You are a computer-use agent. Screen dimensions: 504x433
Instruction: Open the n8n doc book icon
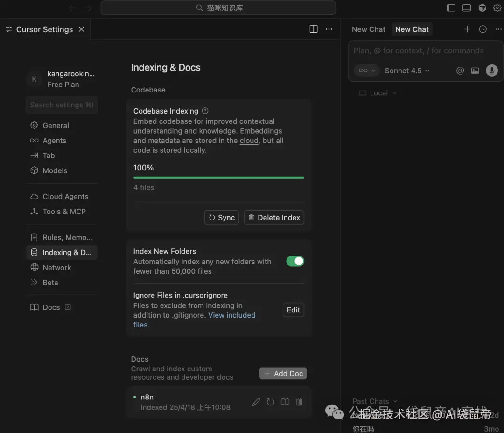pos(285,402)
